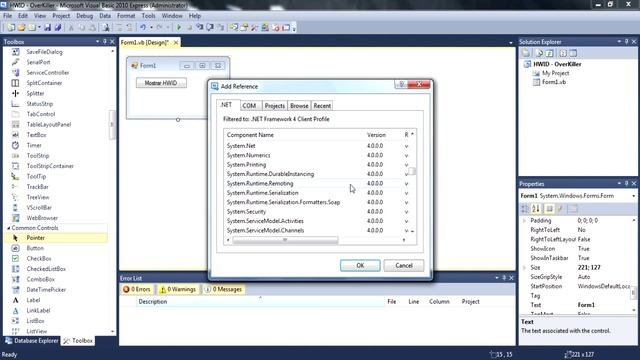640x360 pixels.
Task: Sort by Component Name column header
Action: pyautogui.click(x=250, y=135)
